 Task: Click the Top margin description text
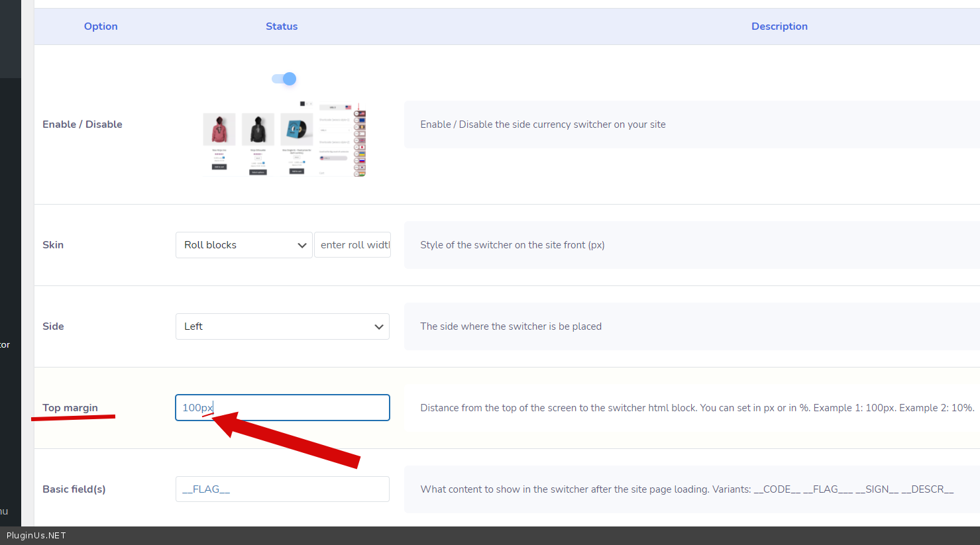[x=697, y=408]
